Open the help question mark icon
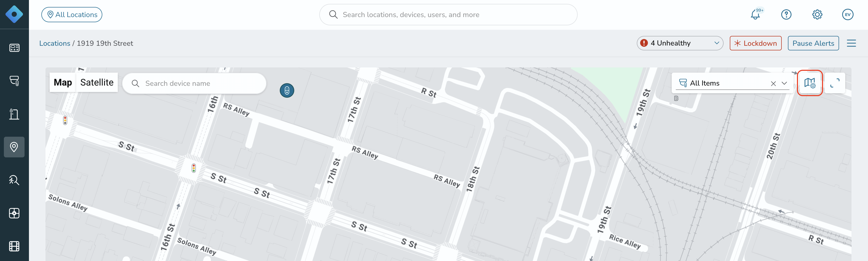Screen dimensions: 868x261 click(x=786, y=14)
